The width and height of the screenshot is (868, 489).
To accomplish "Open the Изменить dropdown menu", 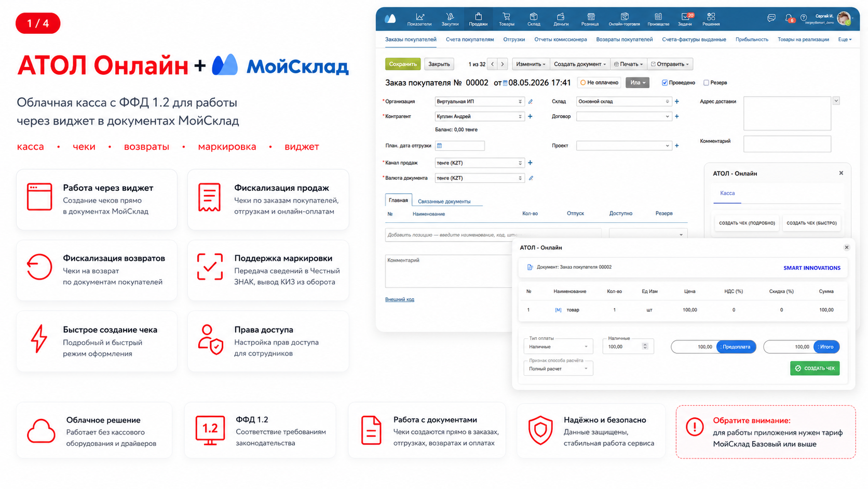I will coord(531,64).
